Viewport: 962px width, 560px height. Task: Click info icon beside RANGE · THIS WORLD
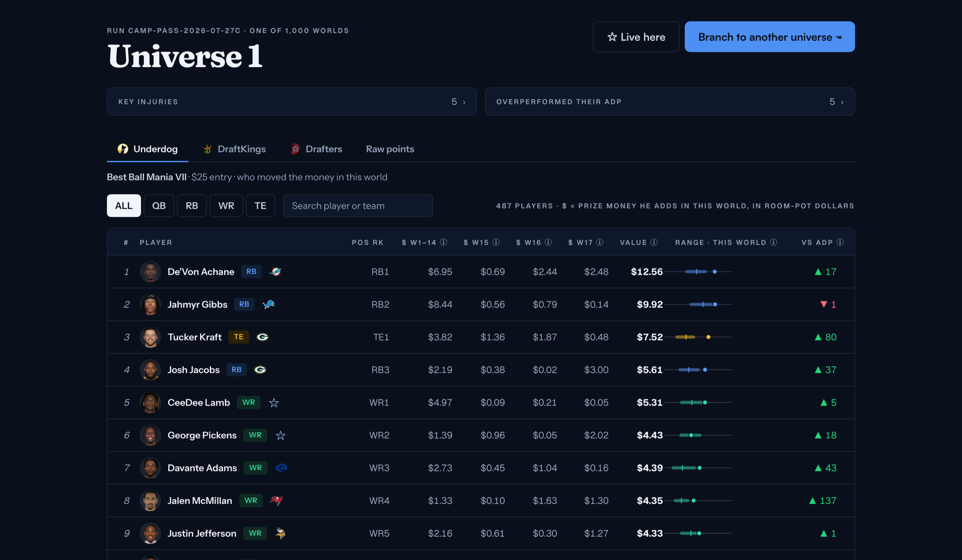tap(774, 242)
